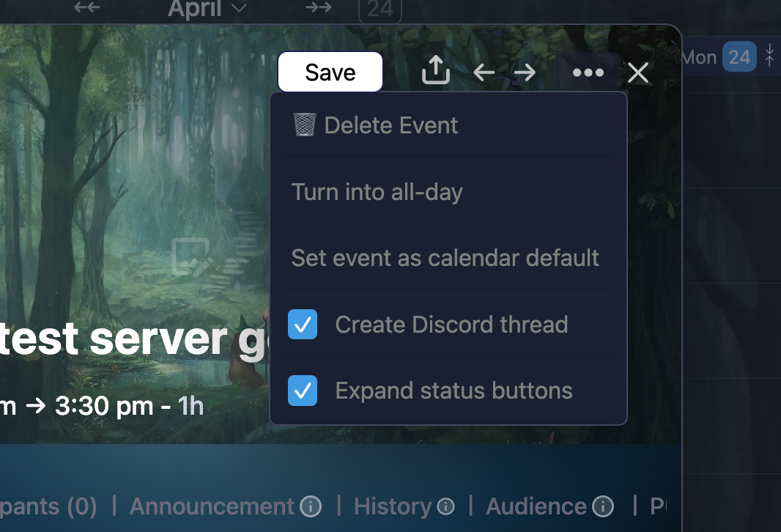Close the event editor with X
The image size is (781, 532).
(x=638, y=73)
